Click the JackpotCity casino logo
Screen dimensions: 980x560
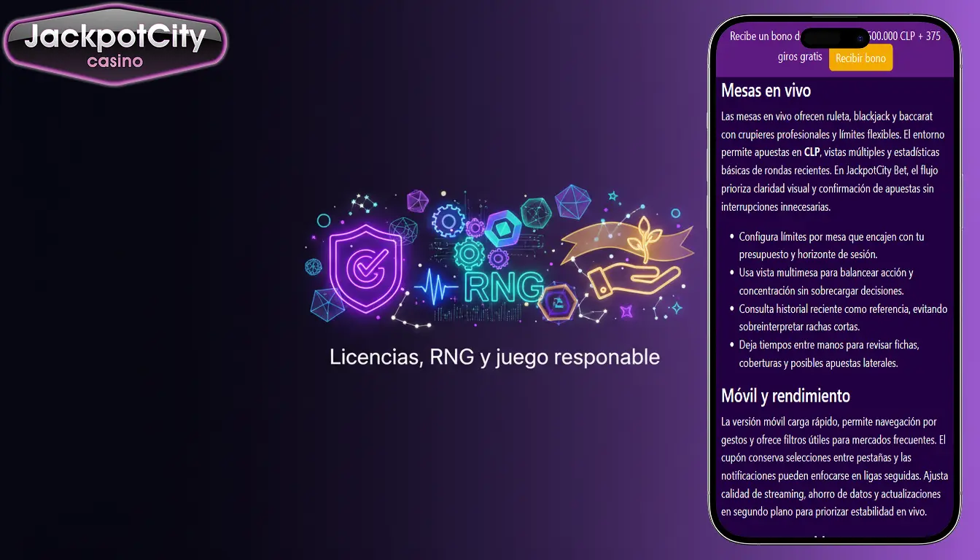point(115,44)
